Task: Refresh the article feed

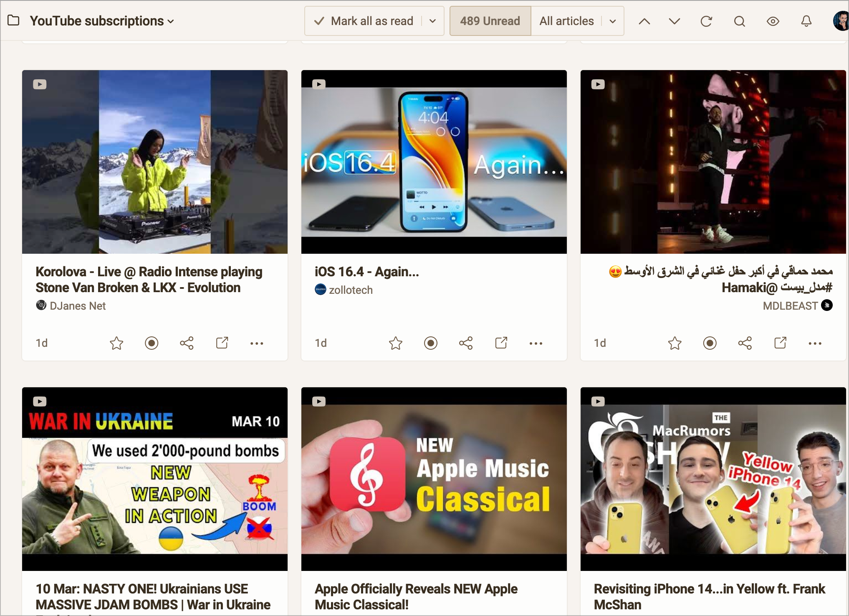Action: pos(706,20)
